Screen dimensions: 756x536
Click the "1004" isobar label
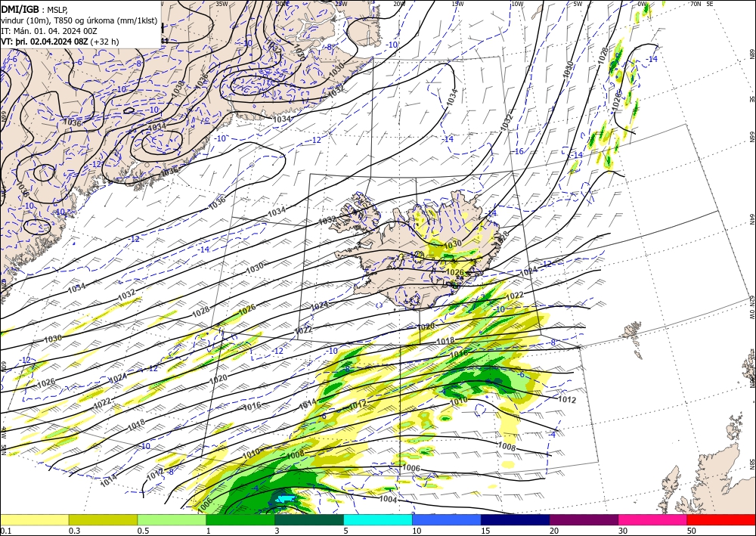point(388,500)
